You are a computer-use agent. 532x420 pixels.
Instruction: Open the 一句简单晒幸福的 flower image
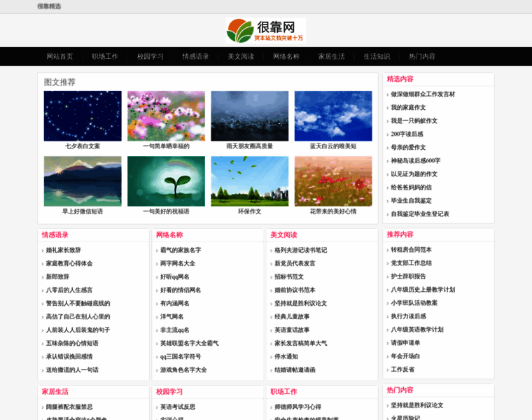(x=166, y=116)
